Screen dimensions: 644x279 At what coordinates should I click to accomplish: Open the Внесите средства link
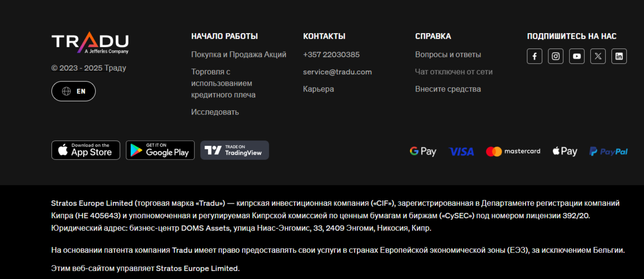[448, 89]
